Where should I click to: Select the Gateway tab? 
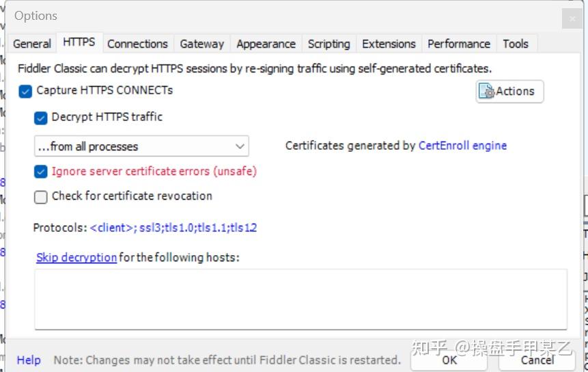coord(201,44)
